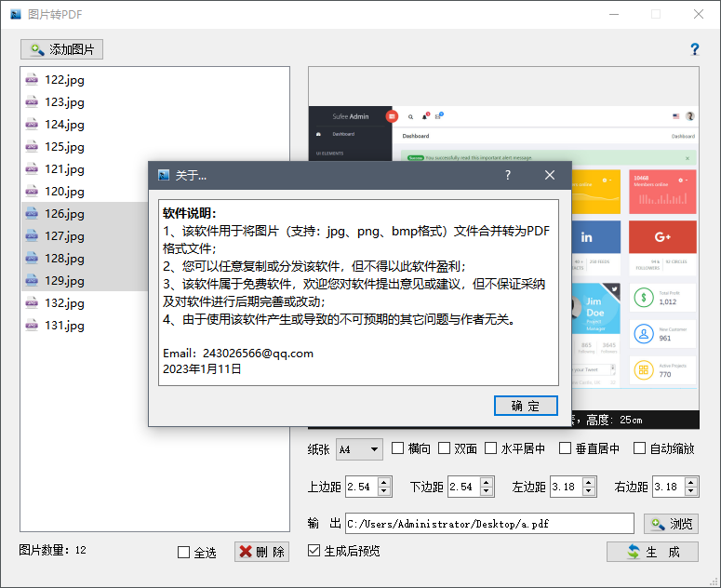Select 121.jpg file name in list
The width and height of the screenshot is (721, 588).
pyautogui.click(x=64, y=168)
